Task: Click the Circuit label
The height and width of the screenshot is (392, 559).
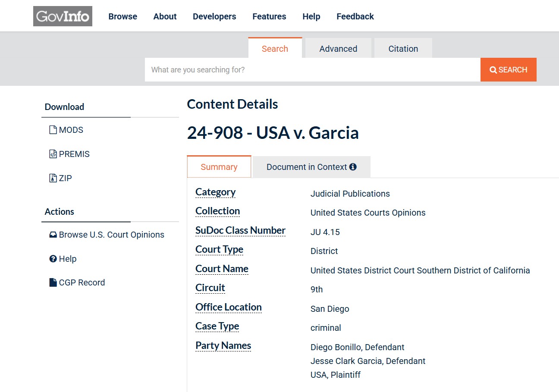Action: coord(210,288)
